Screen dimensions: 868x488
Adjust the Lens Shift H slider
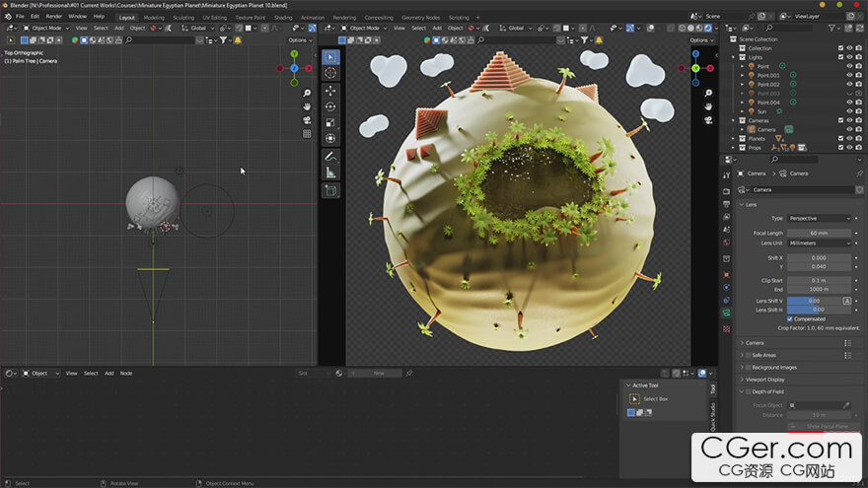tap(819, 310)
